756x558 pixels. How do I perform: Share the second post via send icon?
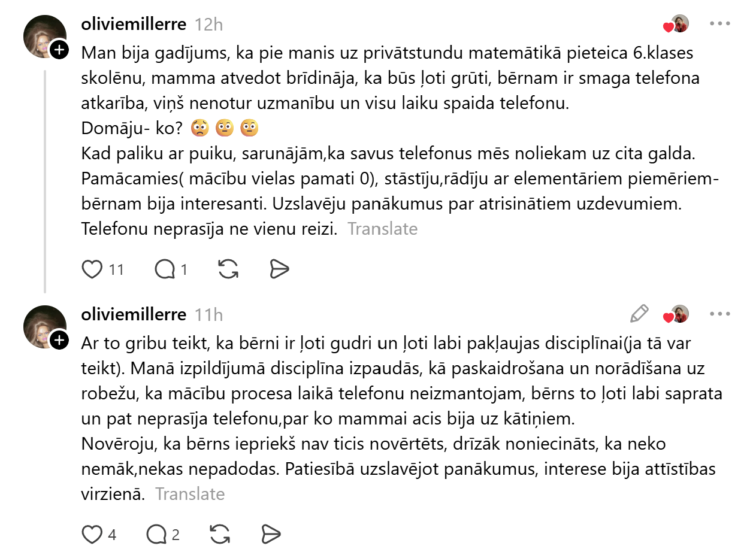click(x=272, y=535)
